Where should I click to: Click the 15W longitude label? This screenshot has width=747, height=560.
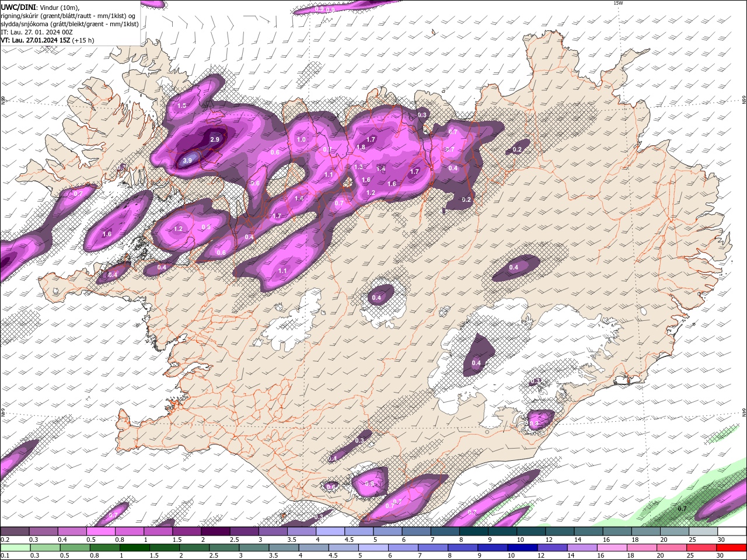618,3
